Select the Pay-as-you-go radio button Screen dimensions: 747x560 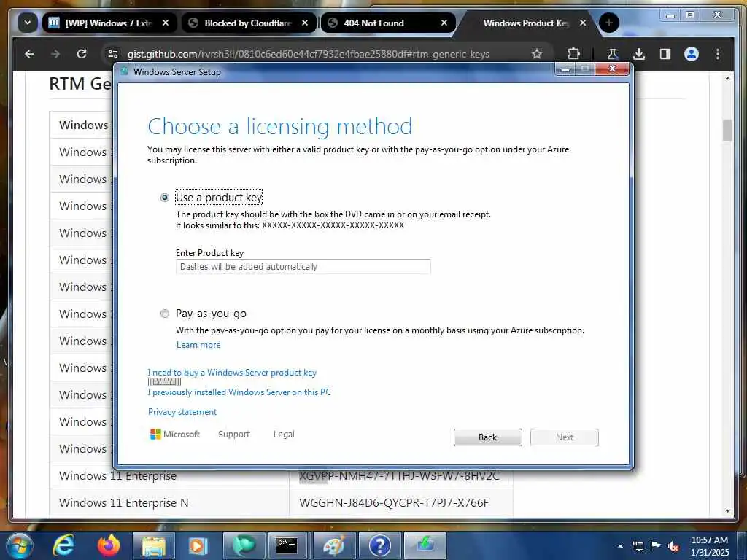pos(164,314)
